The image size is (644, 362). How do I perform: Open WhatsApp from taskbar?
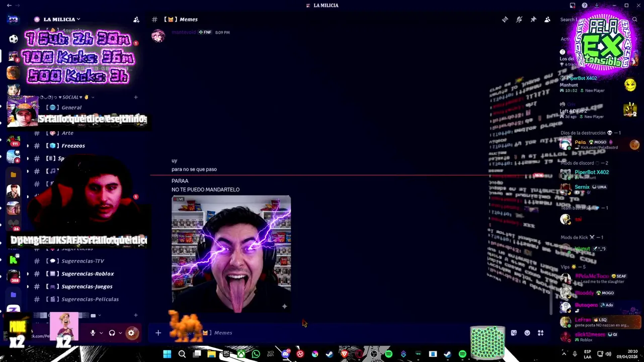coord(256,354)
